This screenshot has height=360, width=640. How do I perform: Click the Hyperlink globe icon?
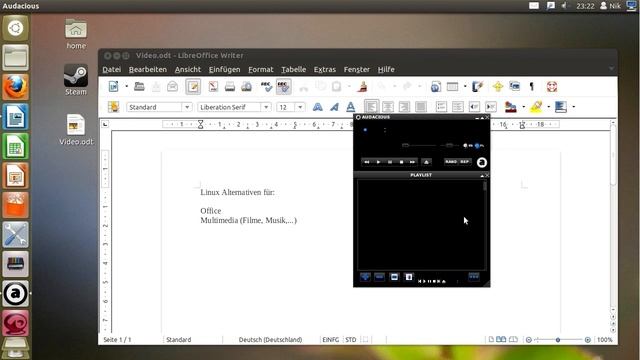click(436, 87)
